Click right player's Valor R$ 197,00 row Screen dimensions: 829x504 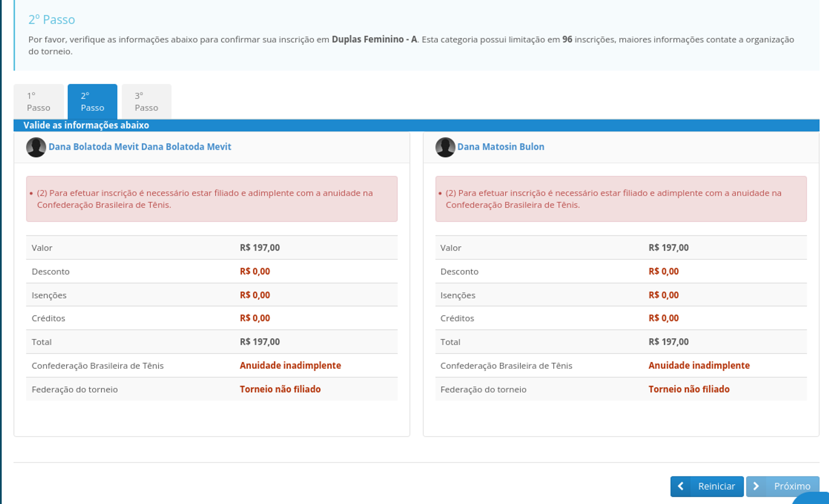(x=621, y=248)
